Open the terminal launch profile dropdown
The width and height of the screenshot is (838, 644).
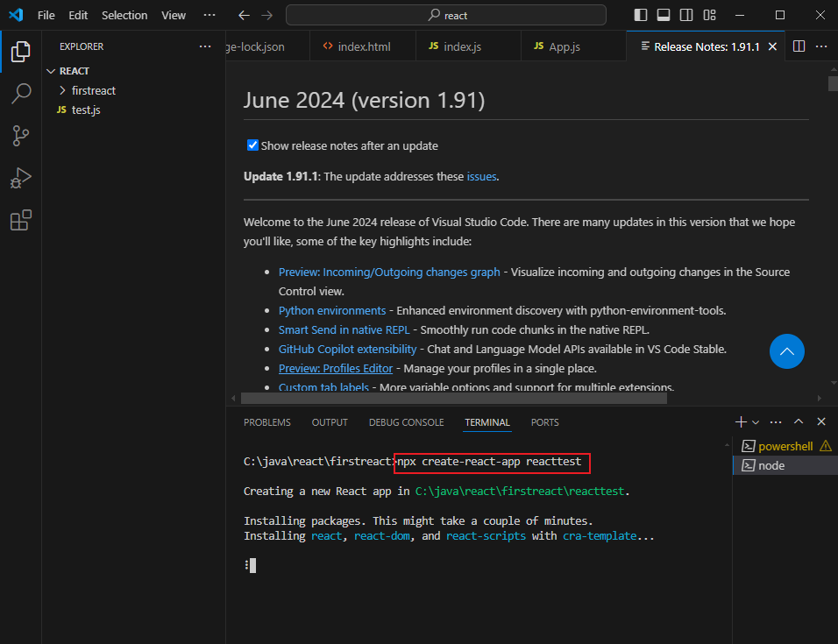click(756, 422)
